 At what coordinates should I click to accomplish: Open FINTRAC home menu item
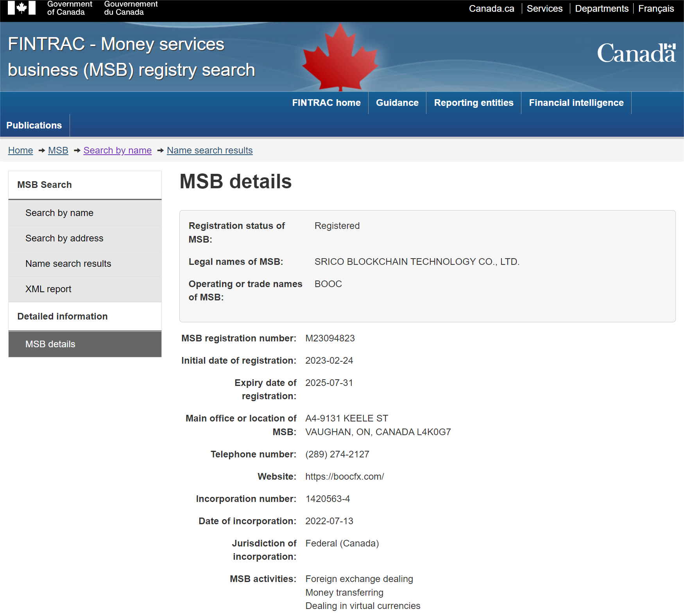326,103
